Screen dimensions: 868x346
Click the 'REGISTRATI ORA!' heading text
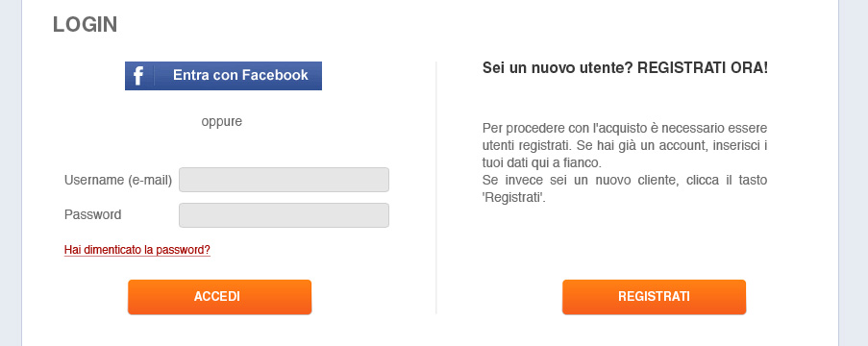point(703,68)
